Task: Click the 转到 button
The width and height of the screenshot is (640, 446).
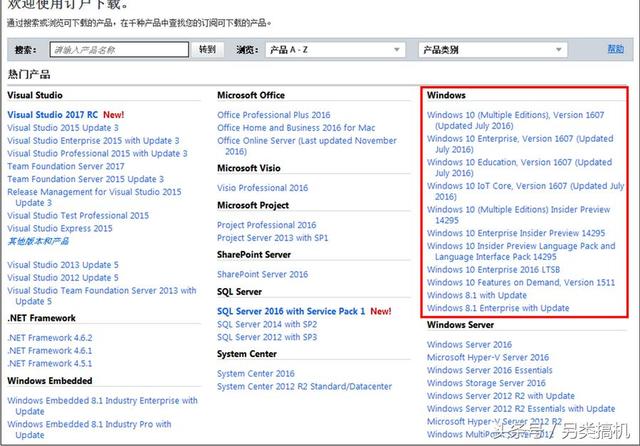Action: tap(207, 50)
